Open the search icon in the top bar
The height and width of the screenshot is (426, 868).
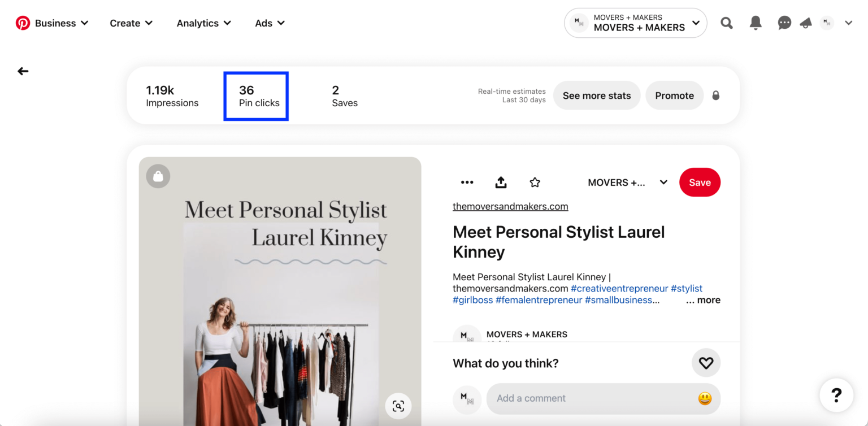click(x=726, y=23)
